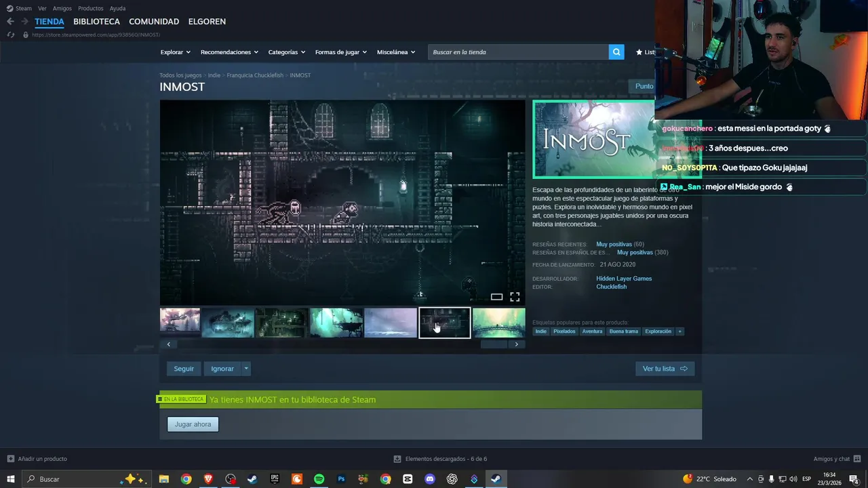Screen dimensions: 868x488
Task: Click the Windows taskbar Buscar search box
Action: [x=88, y=479]
